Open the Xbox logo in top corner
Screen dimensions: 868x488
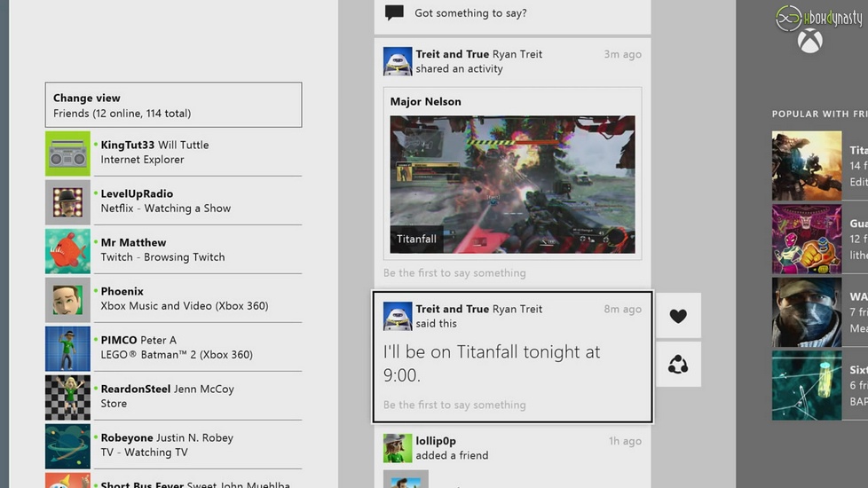[x=809, y=41]
